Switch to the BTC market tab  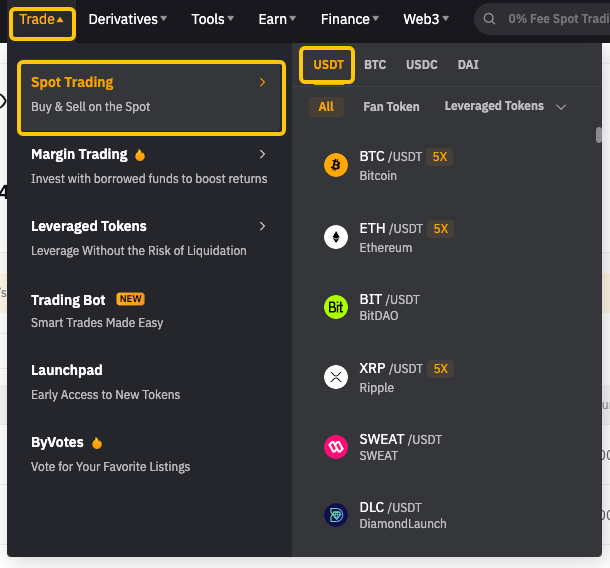click(375, 65)
